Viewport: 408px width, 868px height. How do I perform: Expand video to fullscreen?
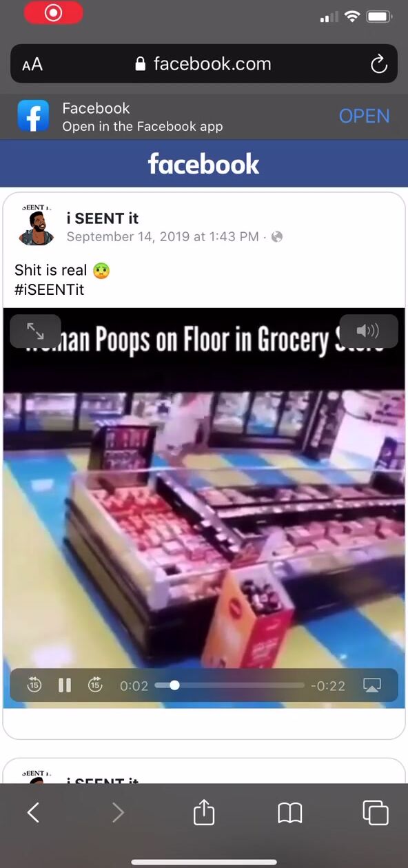point(35,331)
